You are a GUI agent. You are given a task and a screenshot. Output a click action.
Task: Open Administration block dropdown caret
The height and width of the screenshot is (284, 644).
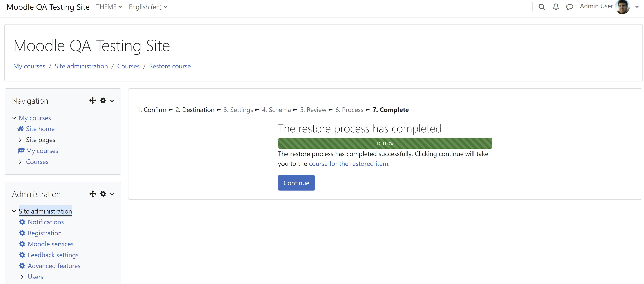pyautogui.click(x=112, y=194)
